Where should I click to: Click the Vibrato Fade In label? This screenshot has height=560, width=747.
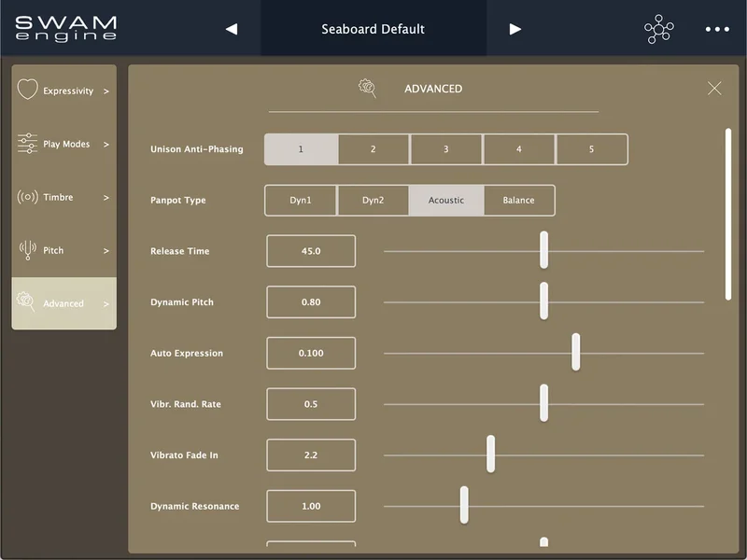[x=184, y=455]
